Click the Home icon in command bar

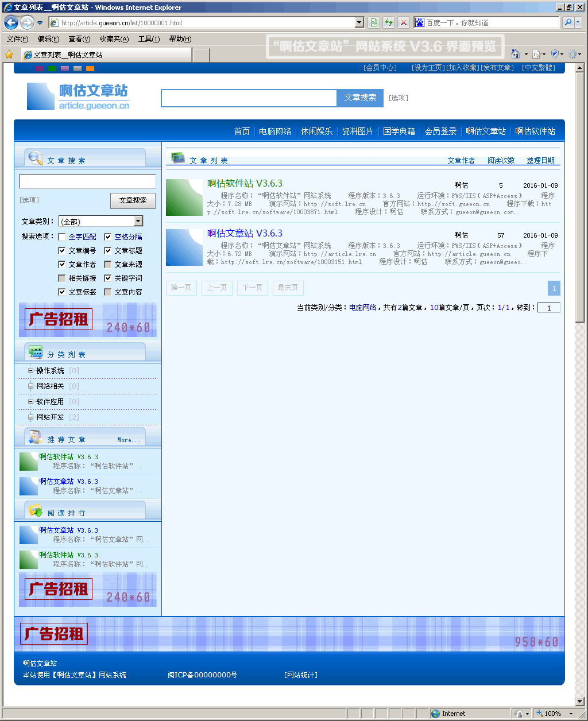point(516,54)
